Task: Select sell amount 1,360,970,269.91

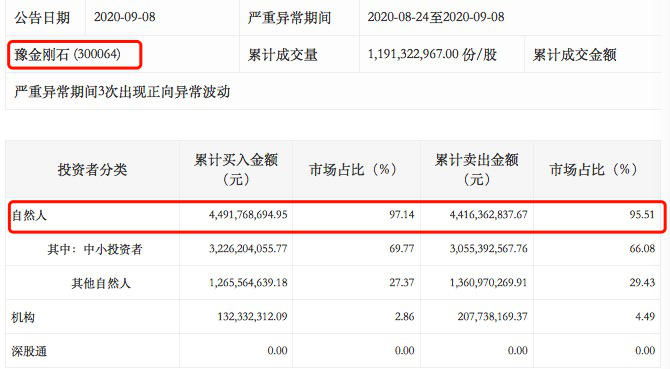Action: coord(488,283)
